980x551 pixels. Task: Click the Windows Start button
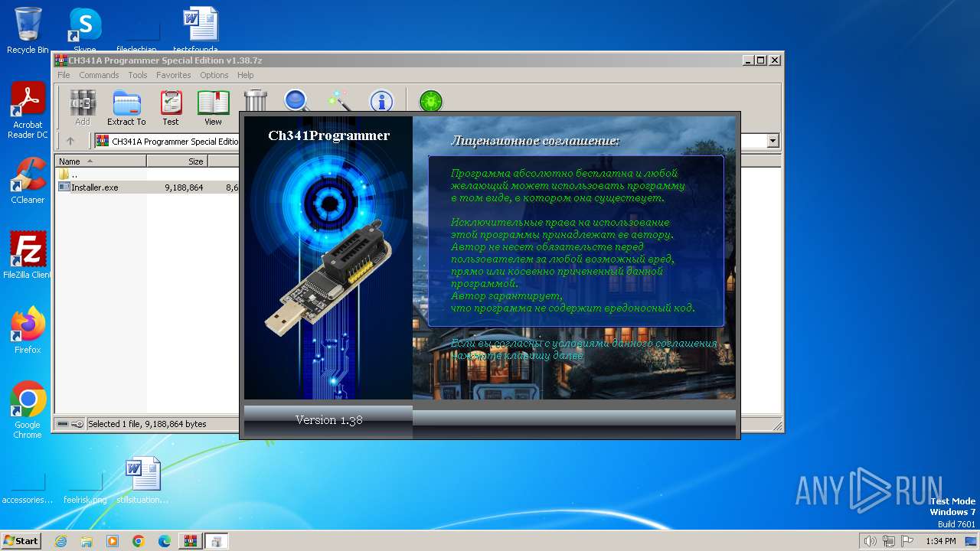point(21,540)
